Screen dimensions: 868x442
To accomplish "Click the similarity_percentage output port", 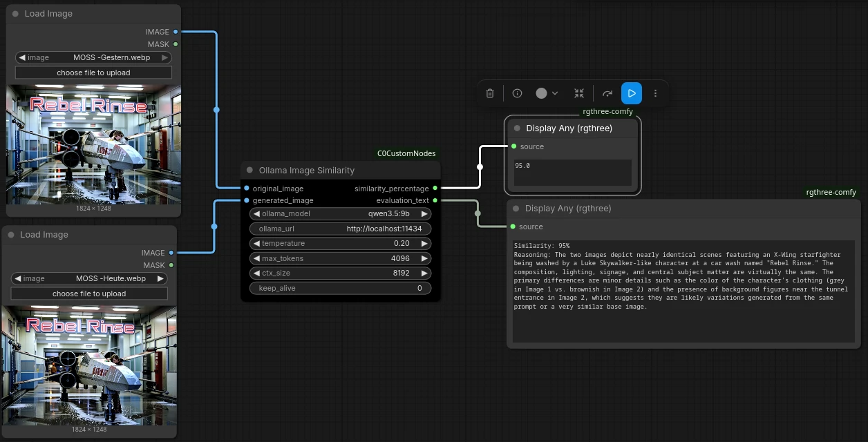I will (435, 189).
